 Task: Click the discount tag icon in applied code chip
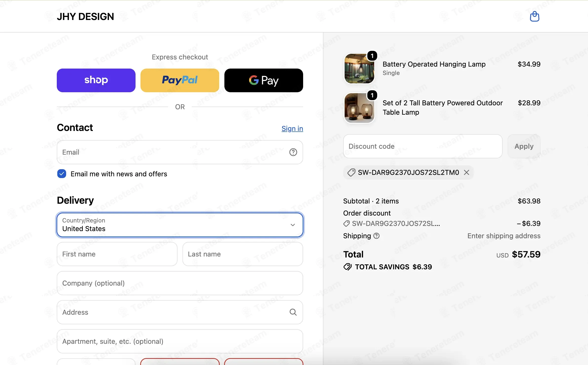point(351,172)
